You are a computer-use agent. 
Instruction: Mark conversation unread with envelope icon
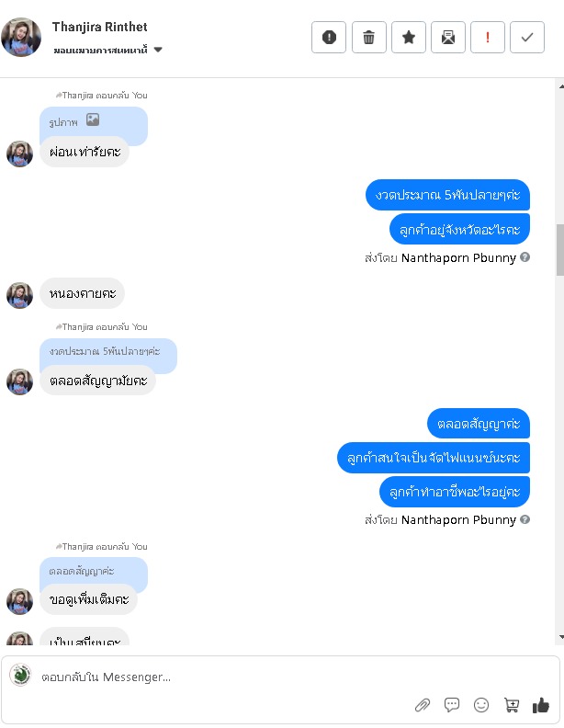(448, 37)
